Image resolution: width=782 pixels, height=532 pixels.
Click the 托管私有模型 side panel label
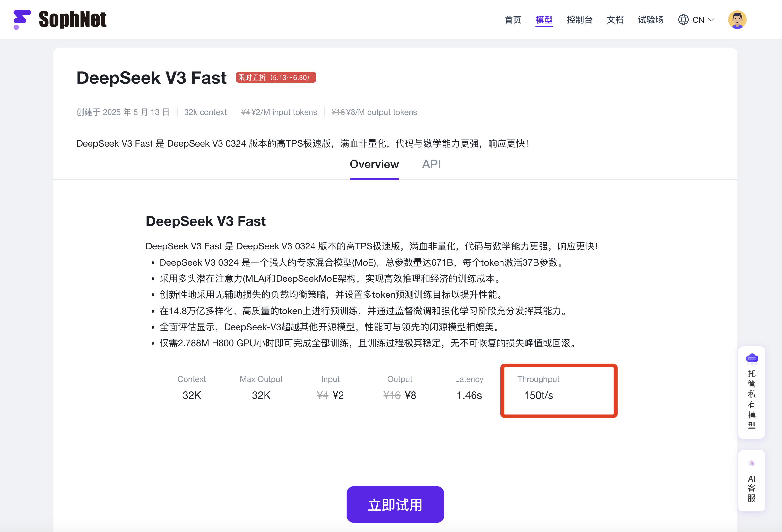[752, 399]
